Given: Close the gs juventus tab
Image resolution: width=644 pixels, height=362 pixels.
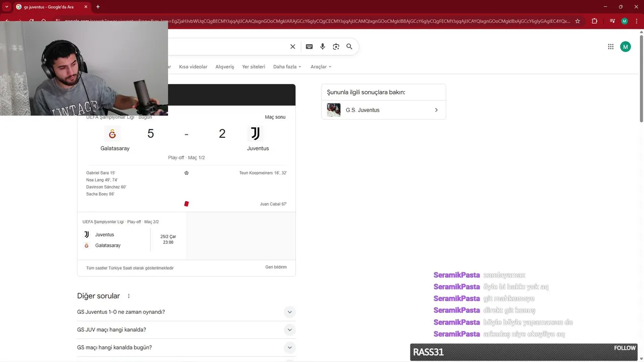Looking at the screenshot, I should tap(86, 7).
